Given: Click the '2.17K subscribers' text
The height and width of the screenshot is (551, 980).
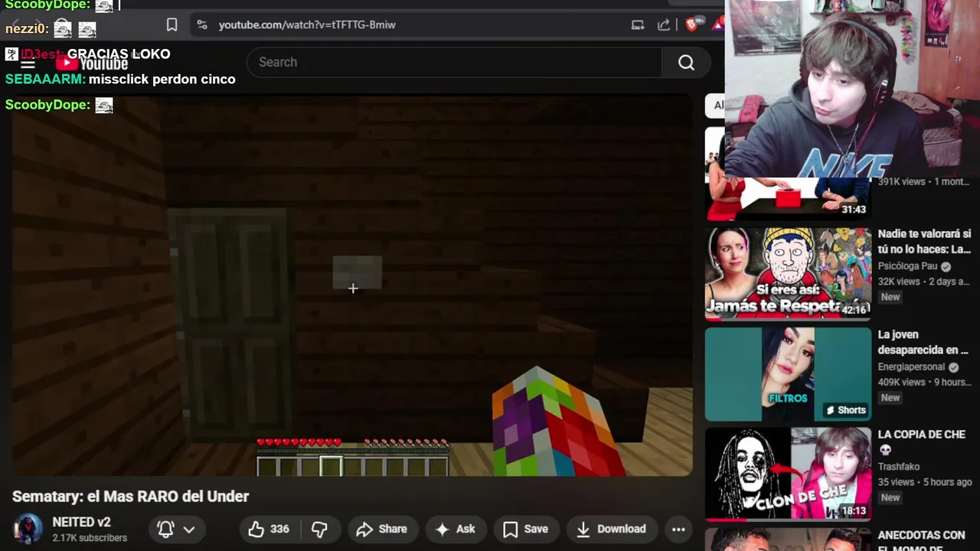Looking at the screenshot, I should point(90,538).
